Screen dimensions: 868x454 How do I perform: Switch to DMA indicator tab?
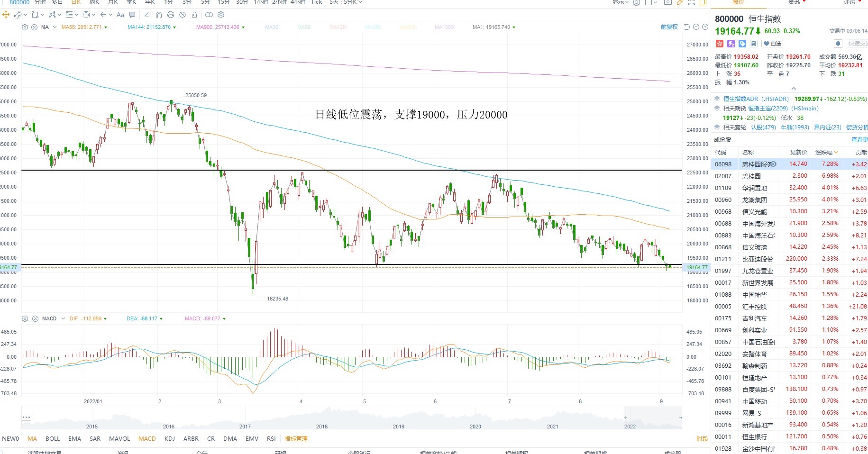click(x=230, y=438)
